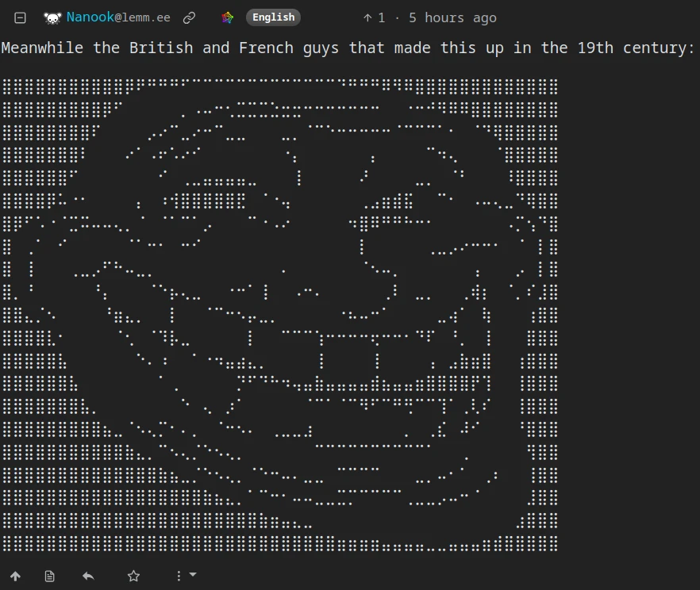
Task: Reply to Nanook's comment
Action: tap(88, 577)
